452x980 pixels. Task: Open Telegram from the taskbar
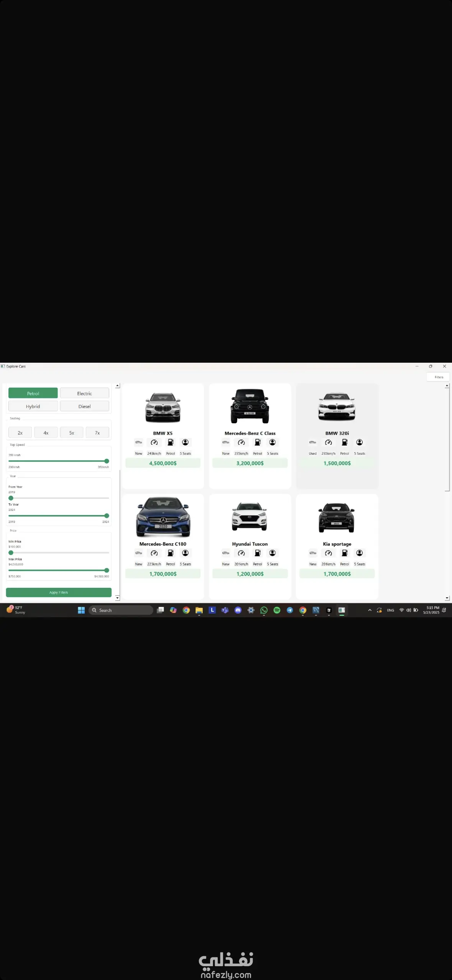click(290, 610)
